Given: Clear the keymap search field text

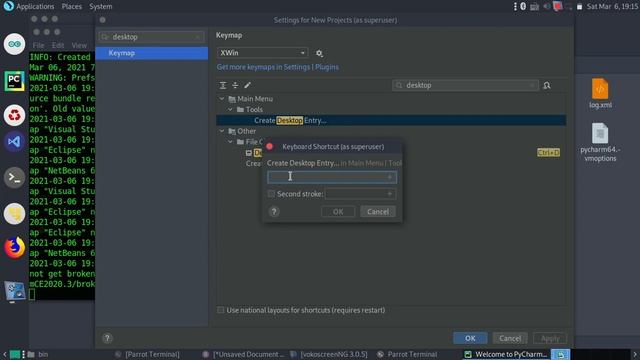Looking at the screenshot, I should (x=532, y=85).
